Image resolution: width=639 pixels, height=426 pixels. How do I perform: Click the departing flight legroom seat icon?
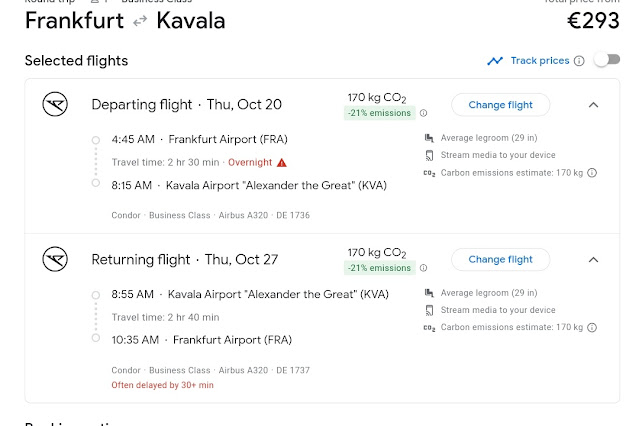coord(429,138)
